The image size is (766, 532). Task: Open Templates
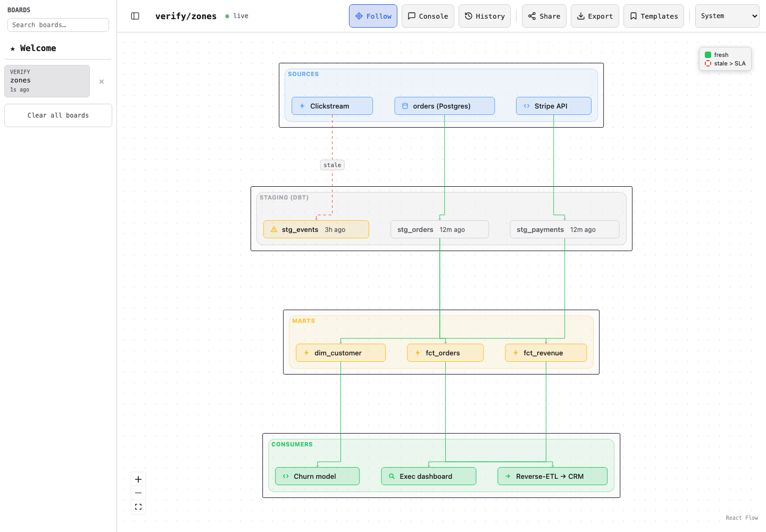point(653,16)
